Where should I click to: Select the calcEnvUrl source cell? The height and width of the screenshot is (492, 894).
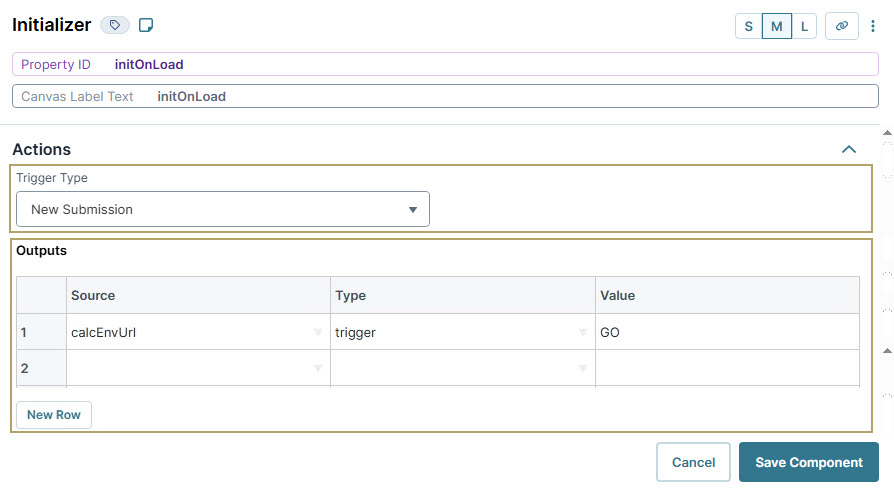[x=198, y=332]
